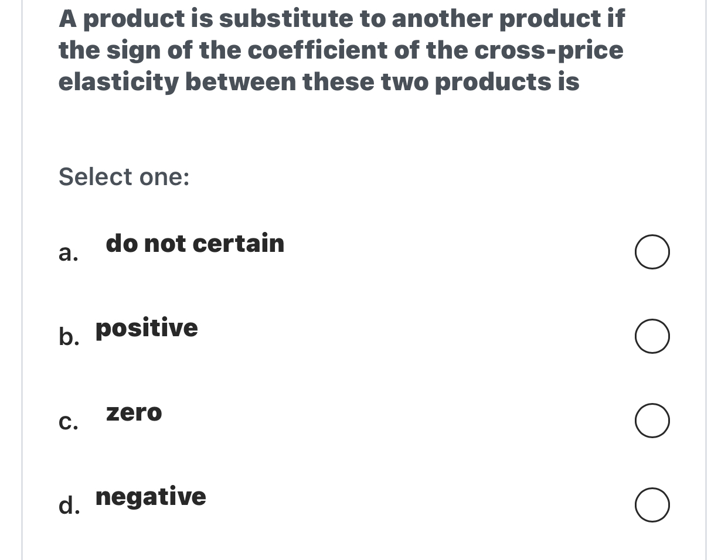
Task: Click the Select one prompt text
Action: 124,176
